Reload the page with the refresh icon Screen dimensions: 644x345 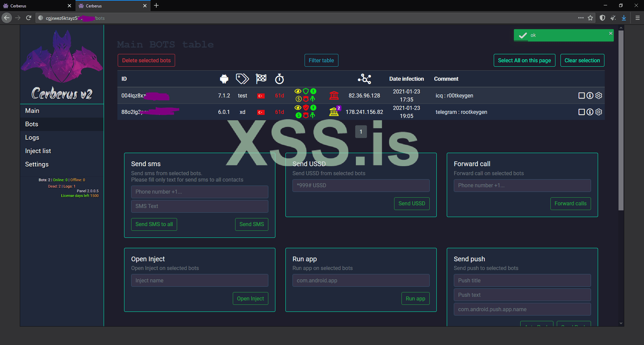29,18
